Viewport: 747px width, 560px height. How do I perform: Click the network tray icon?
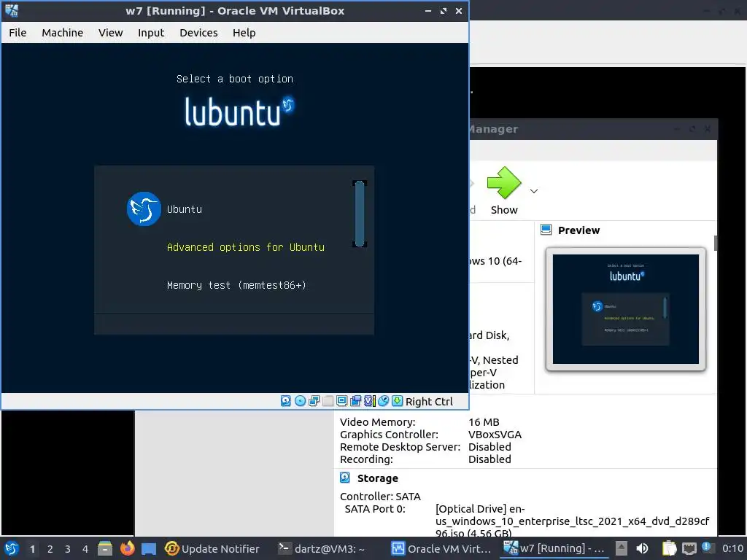click(x=689, y=548)
